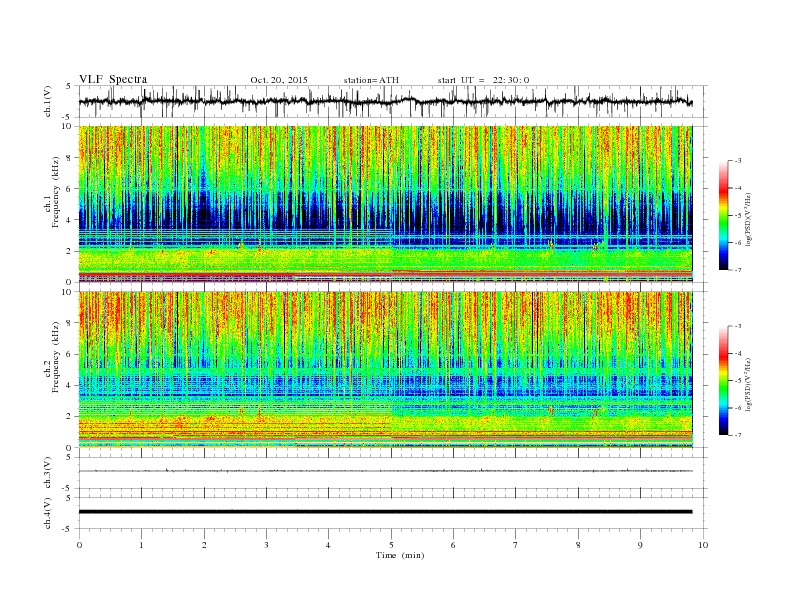
Task: Click the time axis tick label "0"
Action: tap(79, 545)
